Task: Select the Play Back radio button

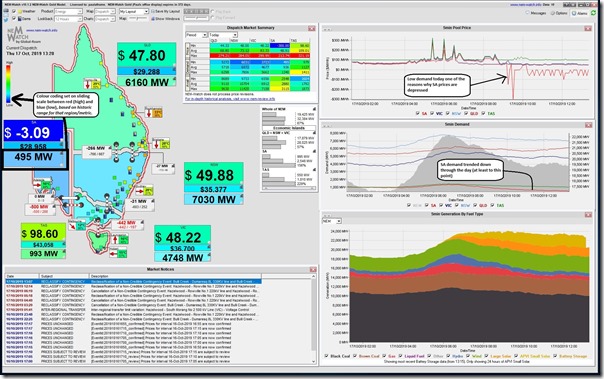Action: click(213, 12)
